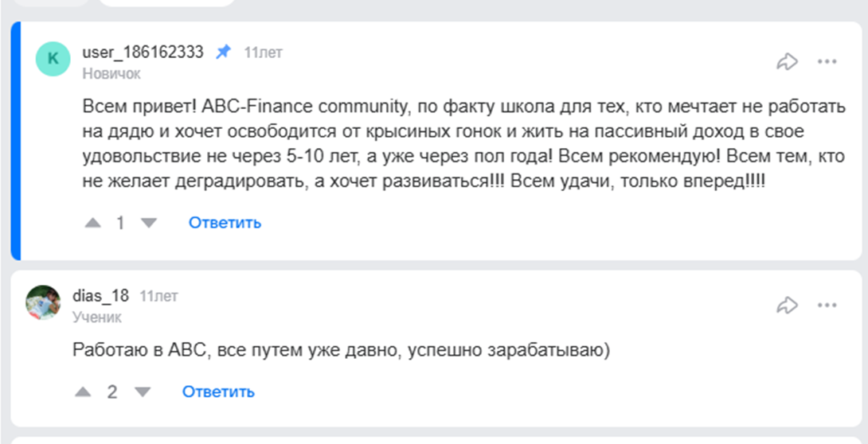
Task: Click the pin icon beside user_186162333
Action: click(224, 53)
